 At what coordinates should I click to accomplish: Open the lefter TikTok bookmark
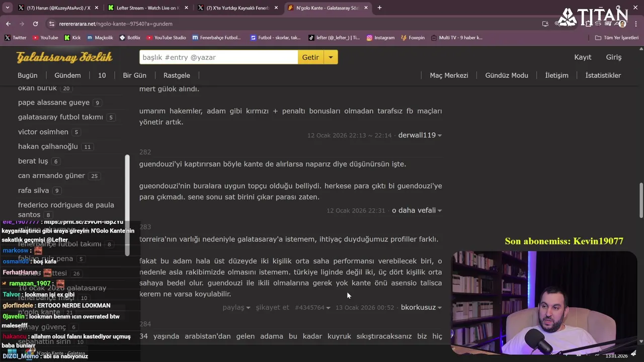coord(334,38)
